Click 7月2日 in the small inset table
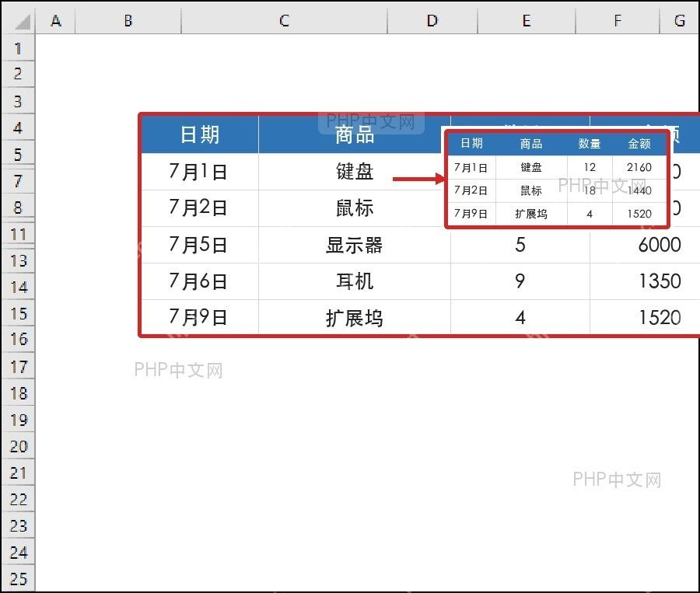 point(471,190)
